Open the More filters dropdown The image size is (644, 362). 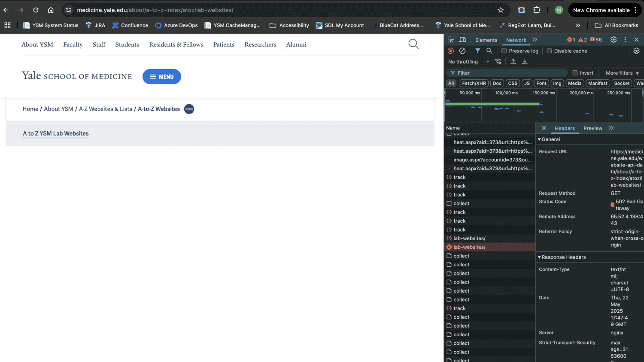622,73
